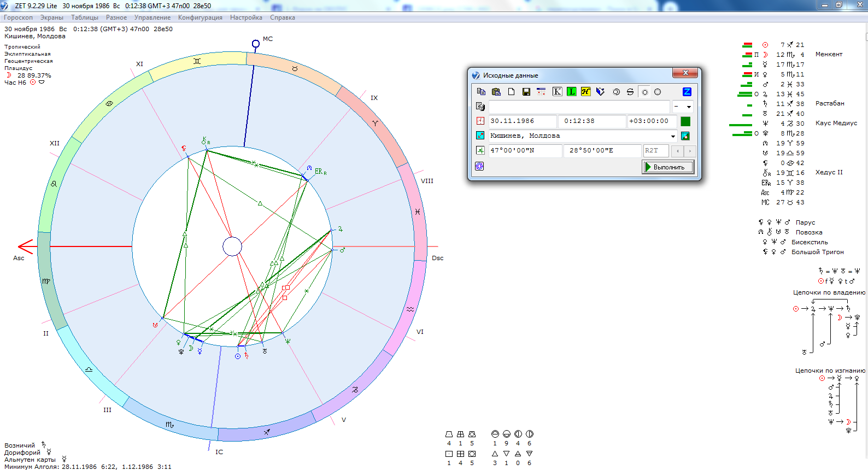
Task: Click the R2T field
Action: [656, 150]
